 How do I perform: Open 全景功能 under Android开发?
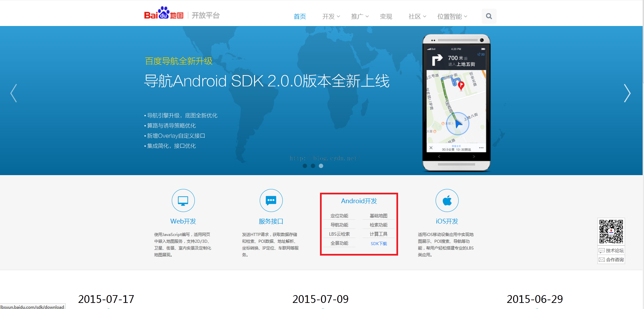[x=339, y=243]
